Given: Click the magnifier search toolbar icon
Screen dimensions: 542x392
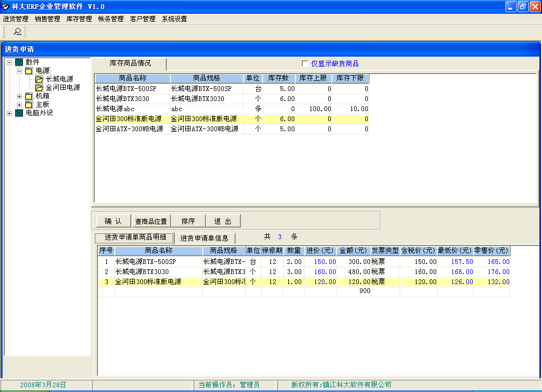Looking at the screenshot, I should pos(17,32).
